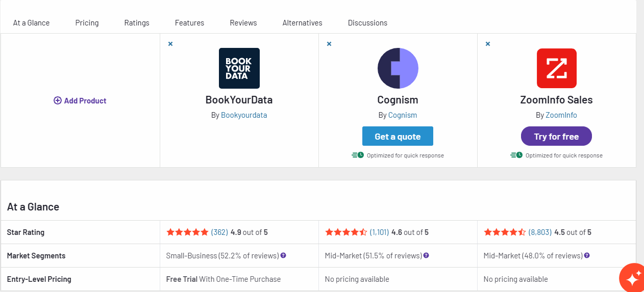Click the At a Glance section heading
644x292 pixels.
[x=33, y=206]
